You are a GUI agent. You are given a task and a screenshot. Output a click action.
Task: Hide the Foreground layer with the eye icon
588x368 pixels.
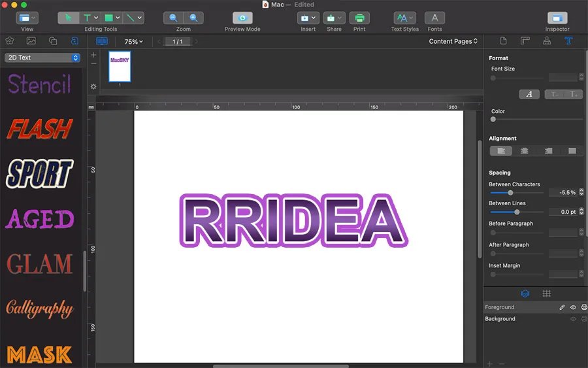[573, 307]
